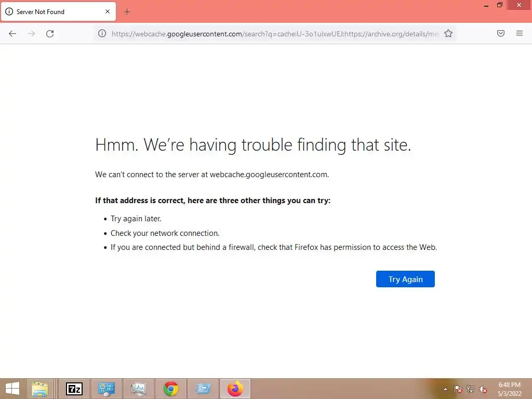Viewport: 532px width, 399px height.
Task: Open a new tab
Action: pyautogui.click(x=127, y=12)
